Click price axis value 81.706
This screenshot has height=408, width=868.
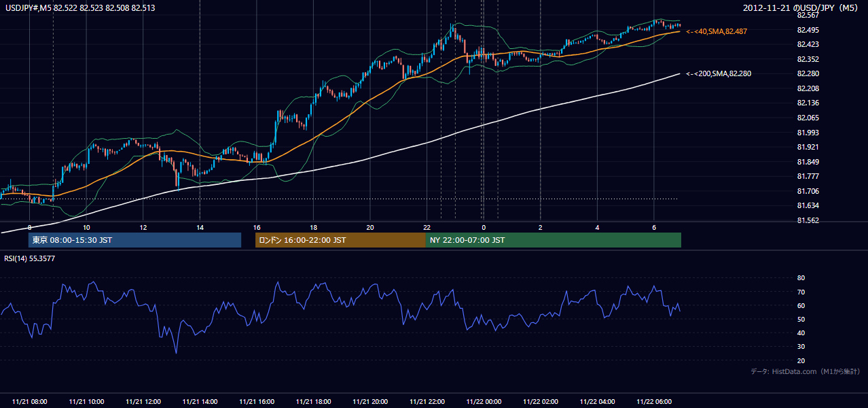[x=808, y=191]
